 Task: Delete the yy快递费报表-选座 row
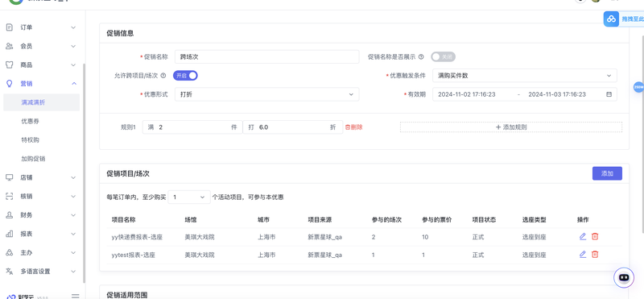click(595, 236)
